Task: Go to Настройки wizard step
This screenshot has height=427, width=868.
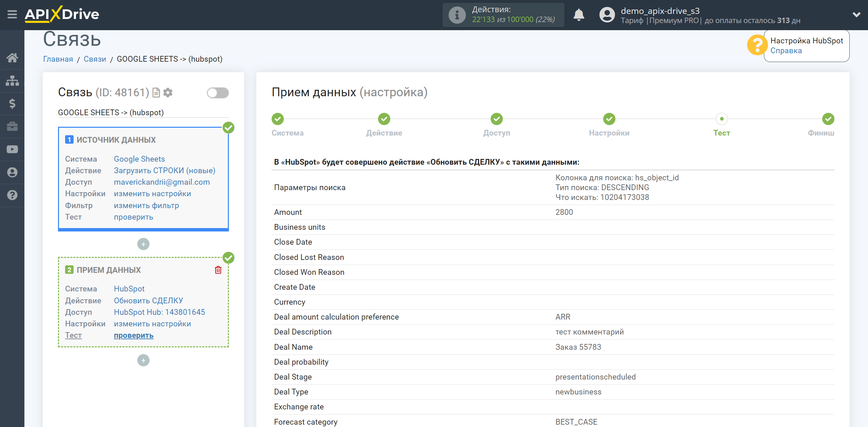Action: click(x=609, y=119)
